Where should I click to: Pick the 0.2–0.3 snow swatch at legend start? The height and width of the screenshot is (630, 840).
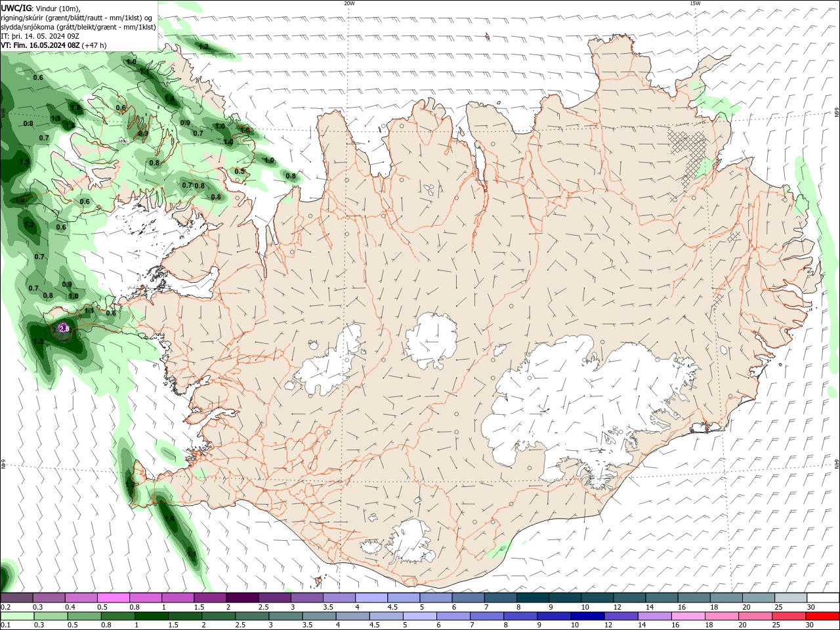[16, 598]
